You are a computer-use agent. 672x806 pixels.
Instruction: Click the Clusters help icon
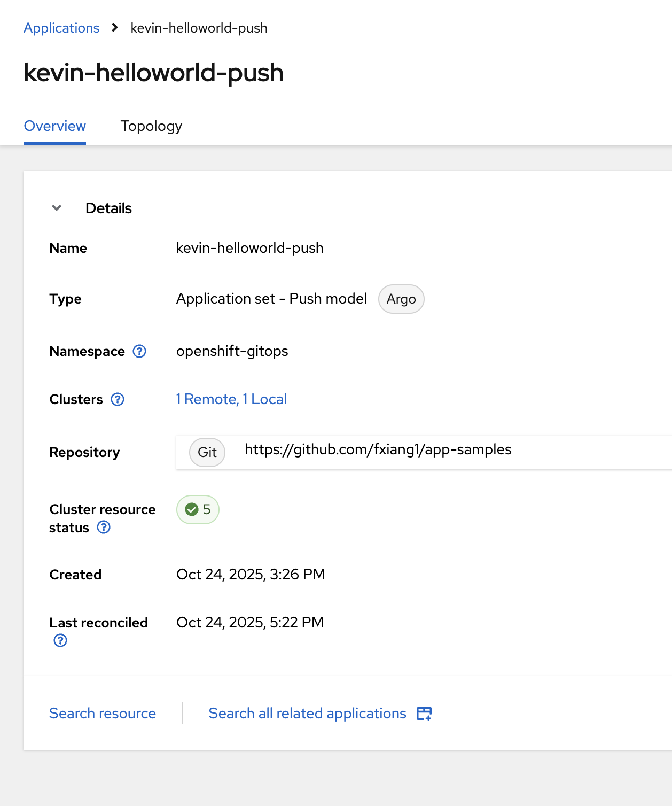[x=118, y=399]
